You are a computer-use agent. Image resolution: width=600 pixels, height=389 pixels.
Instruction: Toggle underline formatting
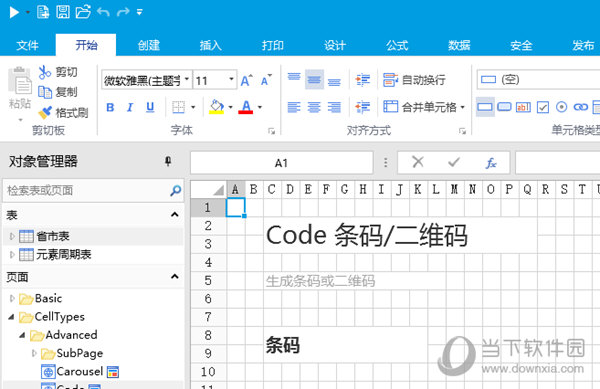tap(150, 107)
